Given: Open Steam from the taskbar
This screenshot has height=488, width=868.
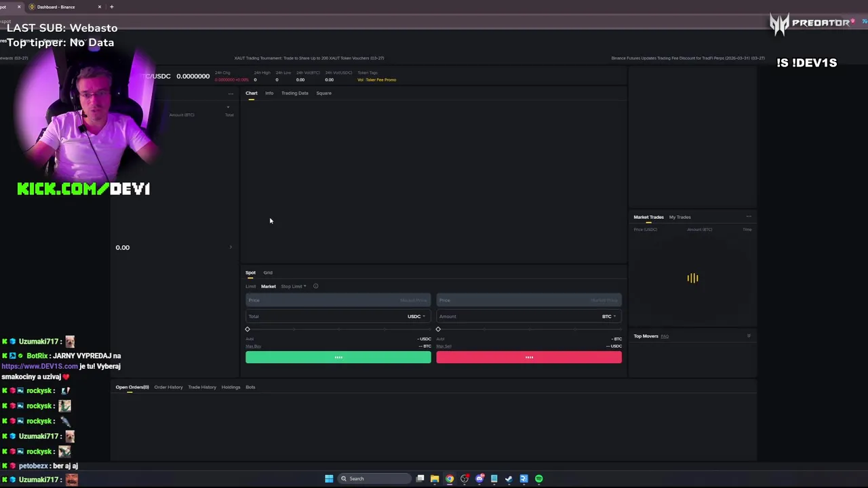Looking at the screenshot, I should click(x=509, y=479).
